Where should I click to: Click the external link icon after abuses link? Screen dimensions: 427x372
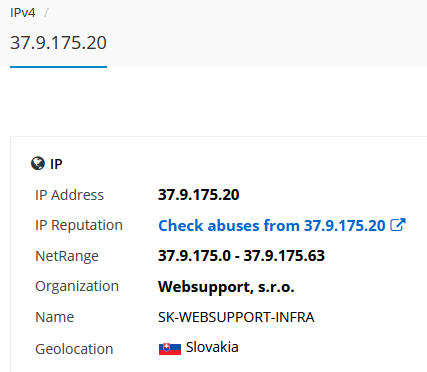(398, 225)
